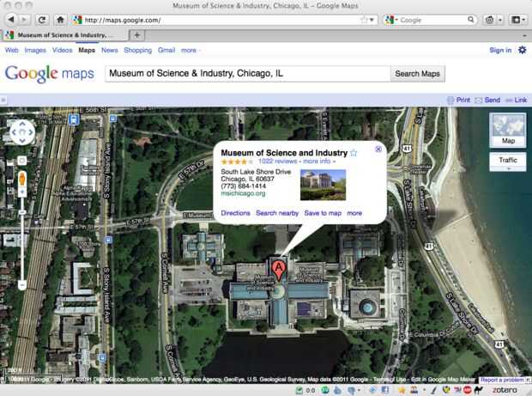
Task: Open the Videos link in Google bar
Action: pos(62,51)
